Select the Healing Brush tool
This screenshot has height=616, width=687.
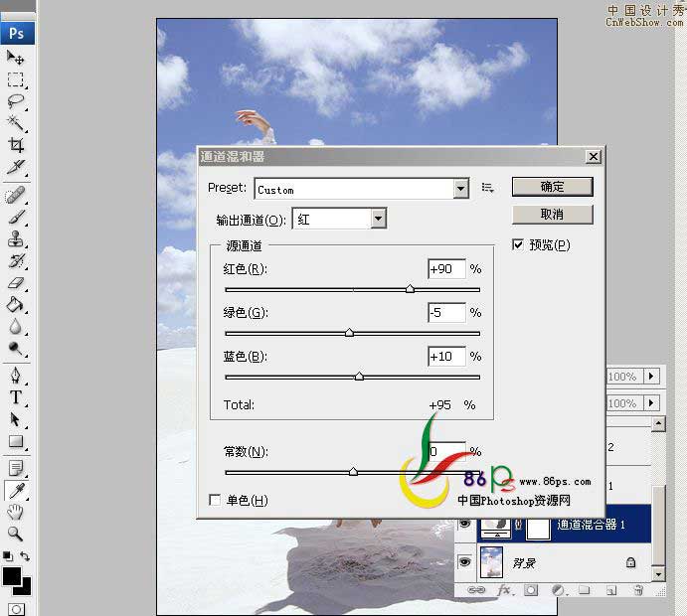16,195
